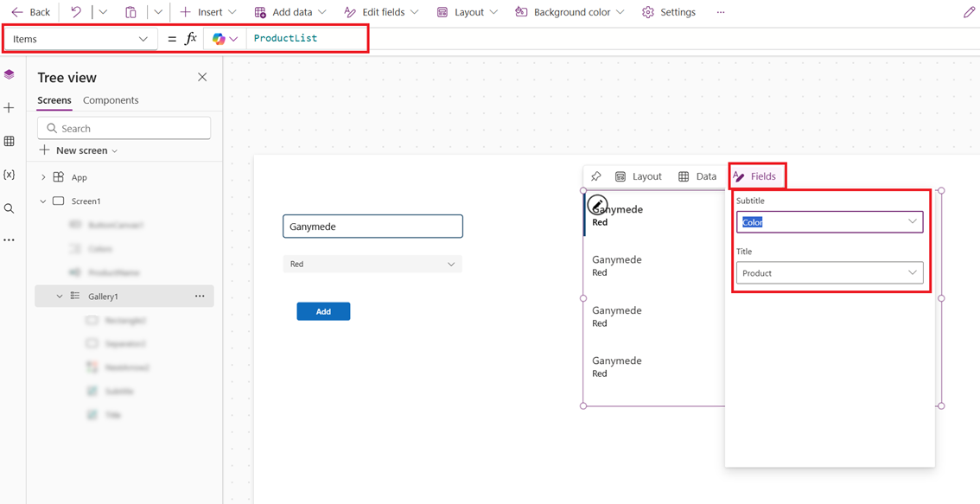980x504 pixels.
Task: Collapse the Gallery1 tree node
Action: tap(60, 297)
